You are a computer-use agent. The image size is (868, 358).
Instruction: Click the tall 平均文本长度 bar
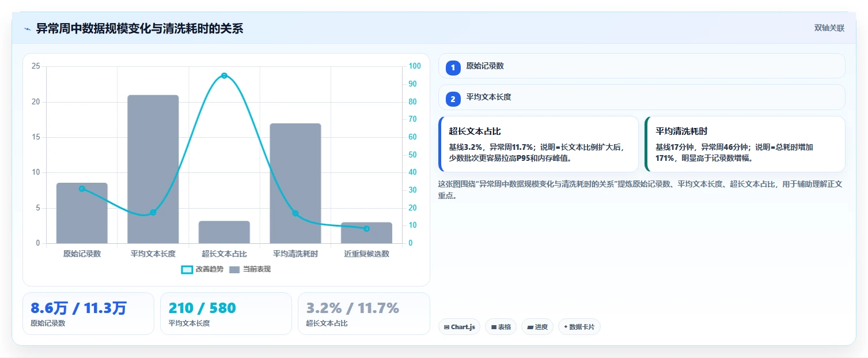point(153,169)
